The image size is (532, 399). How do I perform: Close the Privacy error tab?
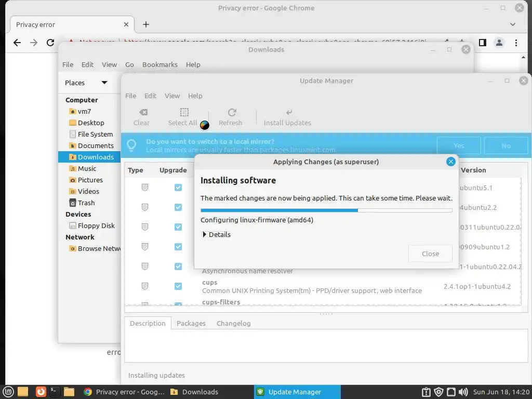point(126,24)
